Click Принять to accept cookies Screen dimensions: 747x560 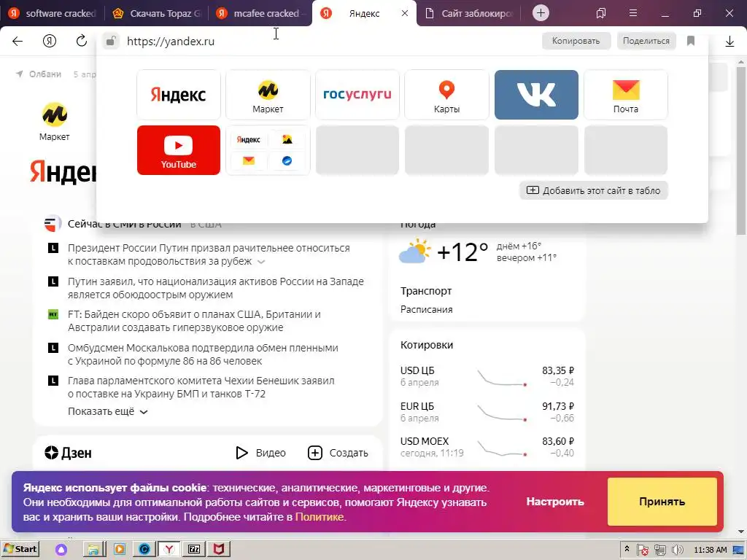(x=662, y=502)
